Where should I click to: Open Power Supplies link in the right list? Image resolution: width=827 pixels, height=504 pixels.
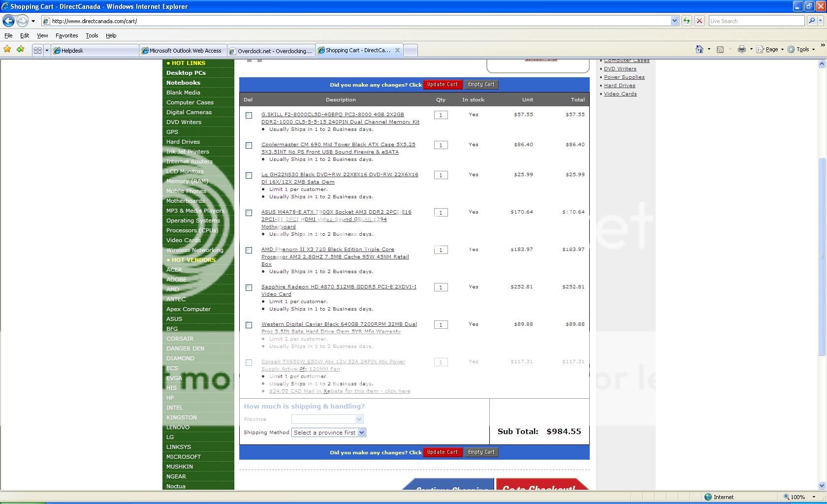coord(624,77)
